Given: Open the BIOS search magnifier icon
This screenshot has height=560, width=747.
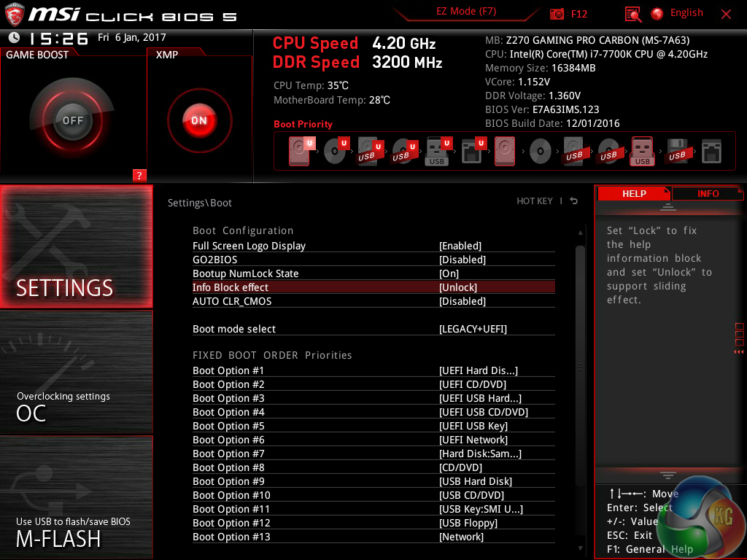Looking at the screenshot, I should pyautogui.click(x=633, y=14).
